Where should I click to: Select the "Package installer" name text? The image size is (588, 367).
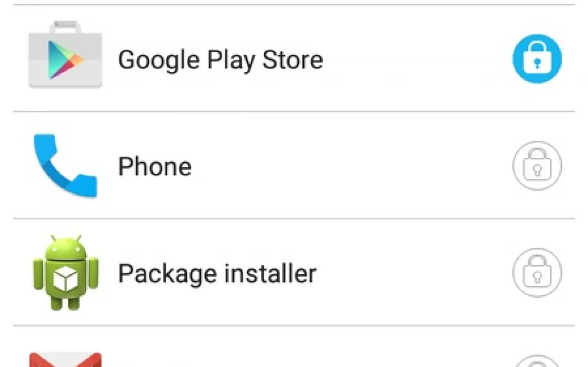(217, 274)
